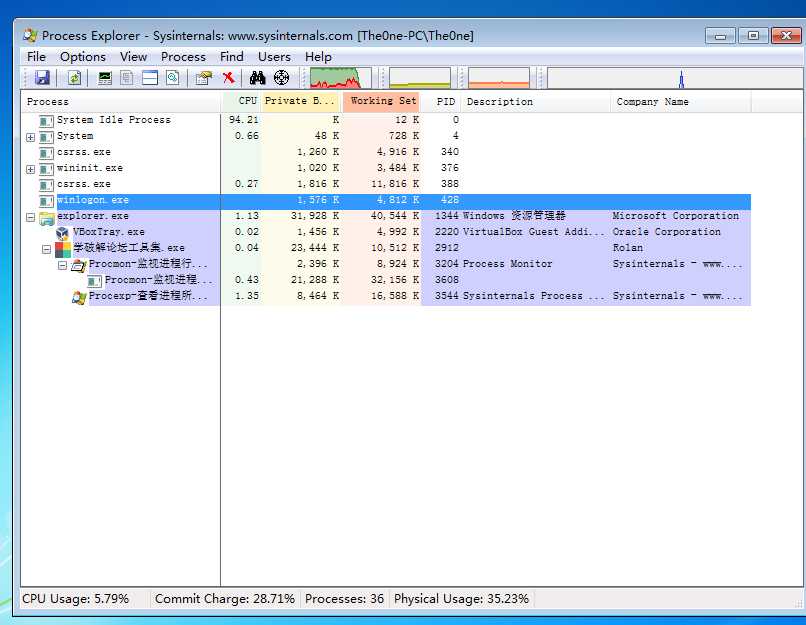Open the File menu
806x625 pixels.
[x=36, y=57]
